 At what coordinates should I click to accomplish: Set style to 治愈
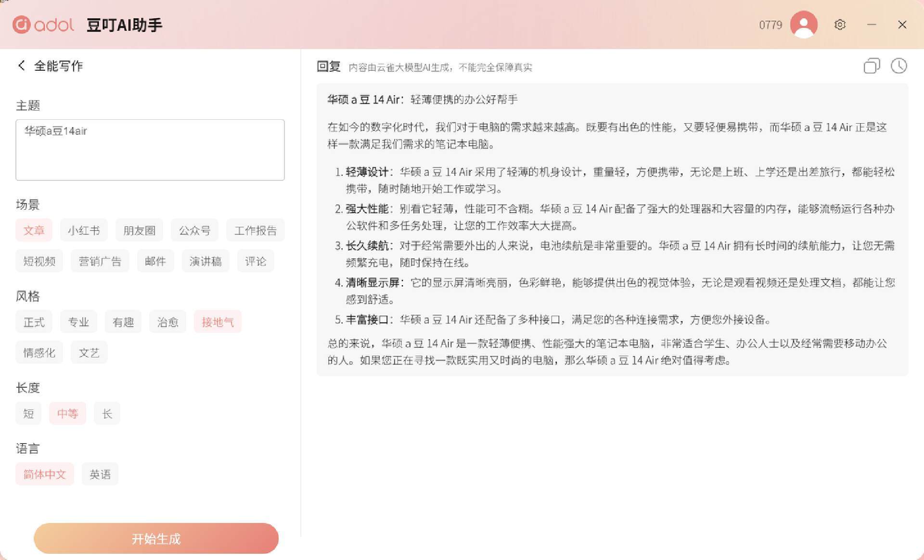coord(168,322)
